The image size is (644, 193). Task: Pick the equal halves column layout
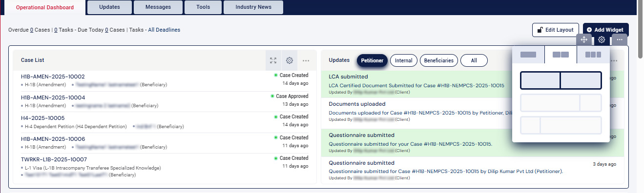coord(561,80)
